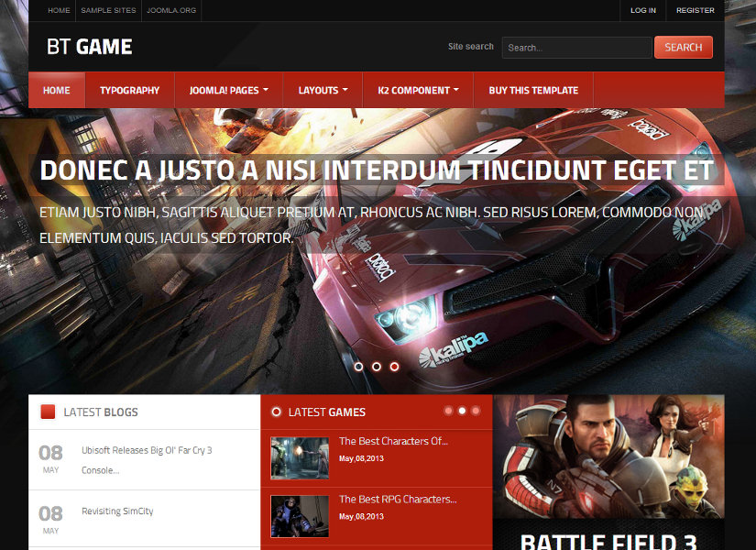Click the Register link
The image size is (756, 550).
[x=696, y=10]
